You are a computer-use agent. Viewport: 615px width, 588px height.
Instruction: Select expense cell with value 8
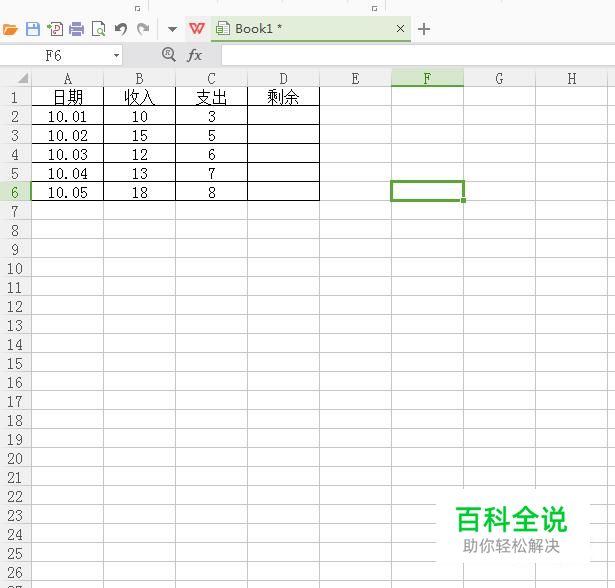(211, 192)
